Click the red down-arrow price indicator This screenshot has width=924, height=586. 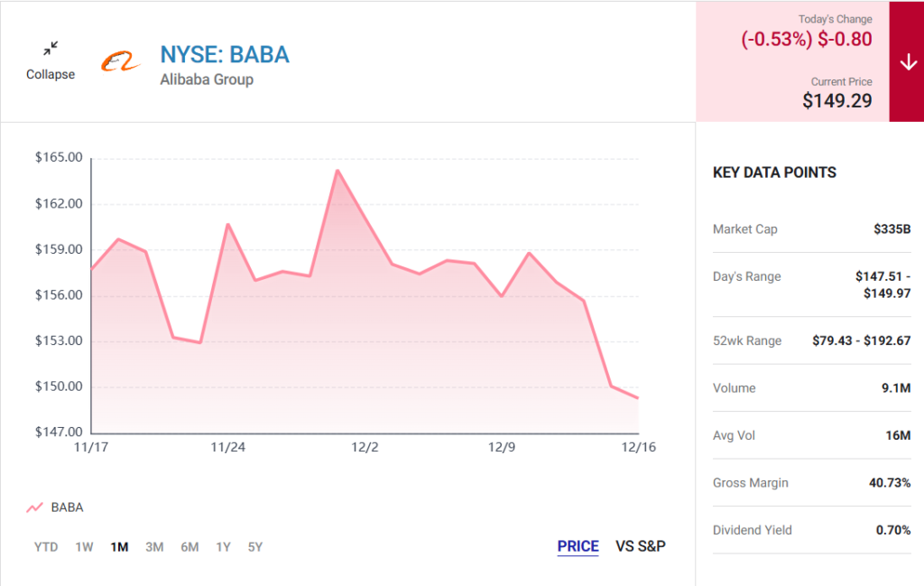coord(906,61)
